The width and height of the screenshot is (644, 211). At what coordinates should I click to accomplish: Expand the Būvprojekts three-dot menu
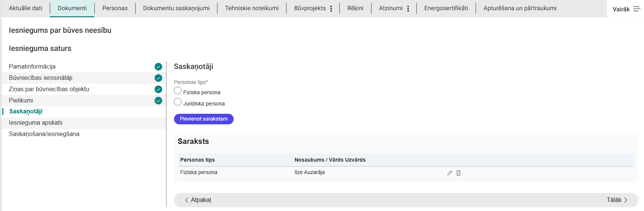point(331,9)
